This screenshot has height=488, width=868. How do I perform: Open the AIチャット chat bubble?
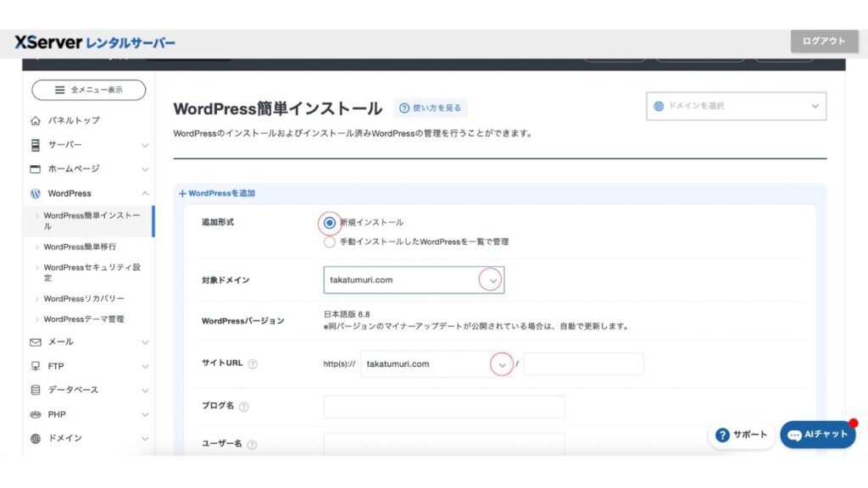pyautogui.click(x=817, y=435)
